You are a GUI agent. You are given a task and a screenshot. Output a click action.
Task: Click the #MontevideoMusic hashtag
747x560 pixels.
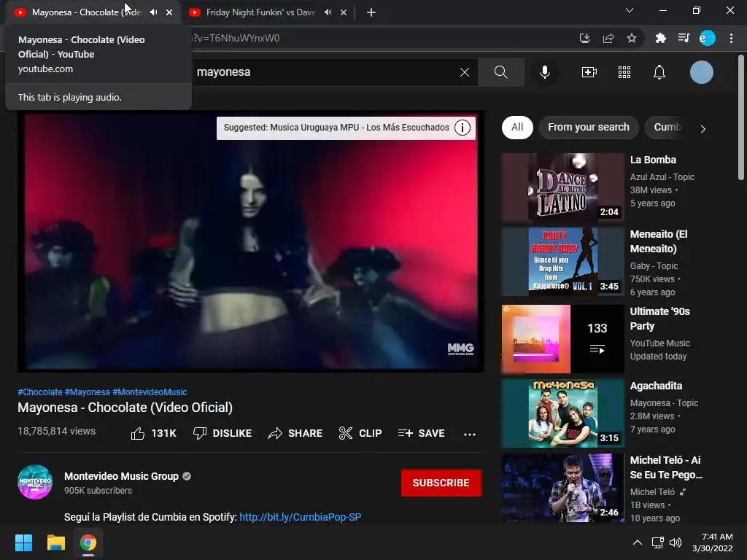click(x=150, y=392)
